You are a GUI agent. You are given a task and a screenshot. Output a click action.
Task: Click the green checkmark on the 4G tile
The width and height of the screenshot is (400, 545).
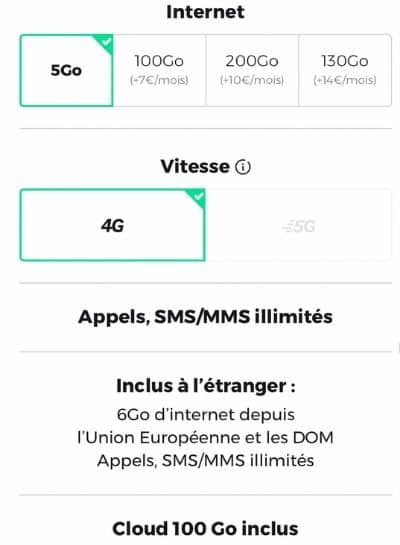pos(198,197)
